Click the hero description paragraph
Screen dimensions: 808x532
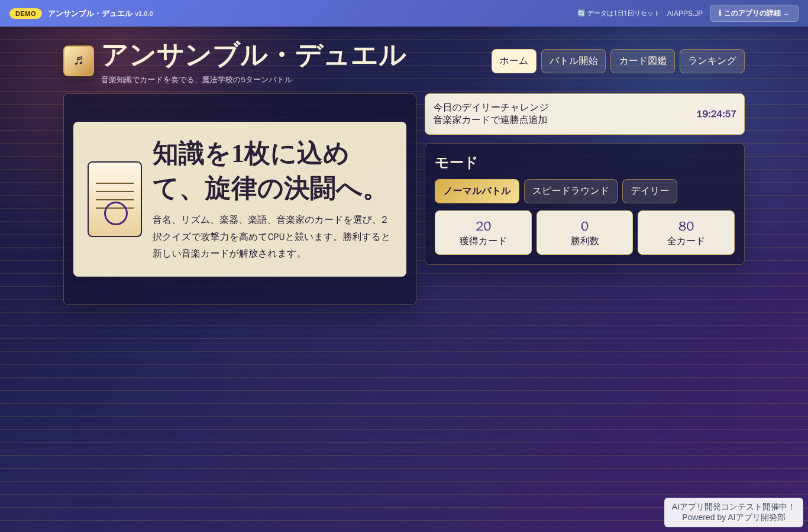tap(272, 236)
